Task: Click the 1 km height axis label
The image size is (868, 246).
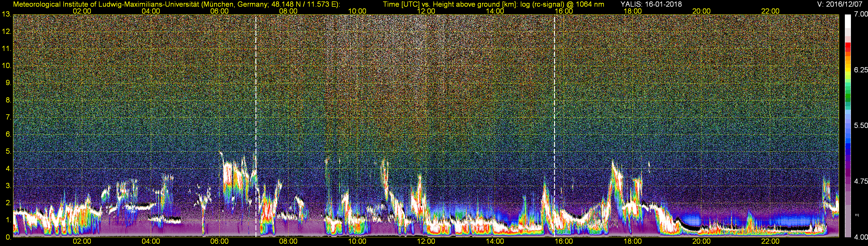Action: point(8,220)
